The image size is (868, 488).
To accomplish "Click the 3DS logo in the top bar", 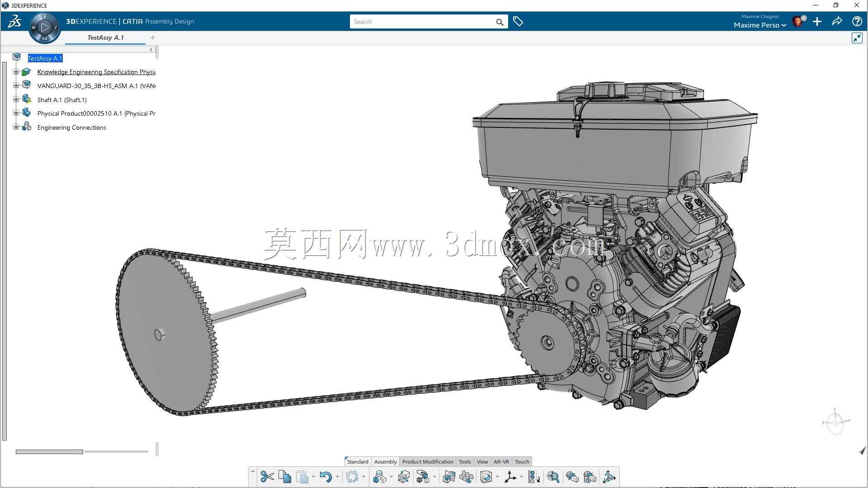I will coord(14,21).
